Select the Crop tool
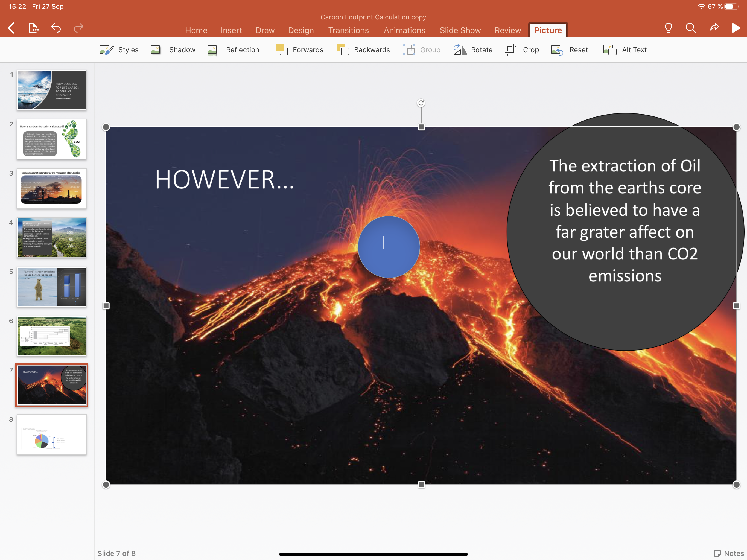Screen dimensions: 747x560 point(522,50)
